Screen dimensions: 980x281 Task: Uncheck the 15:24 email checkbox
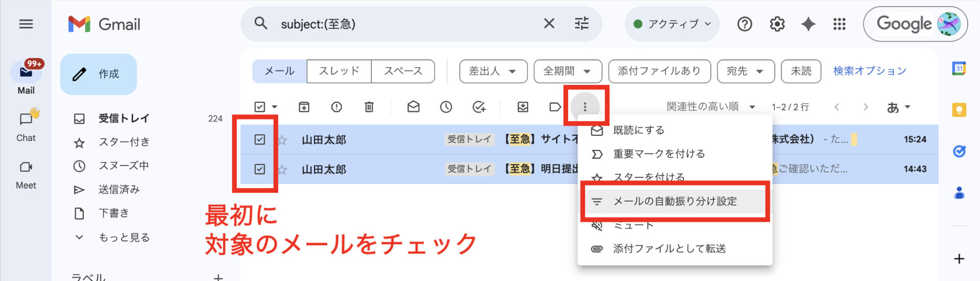point(260,139)
